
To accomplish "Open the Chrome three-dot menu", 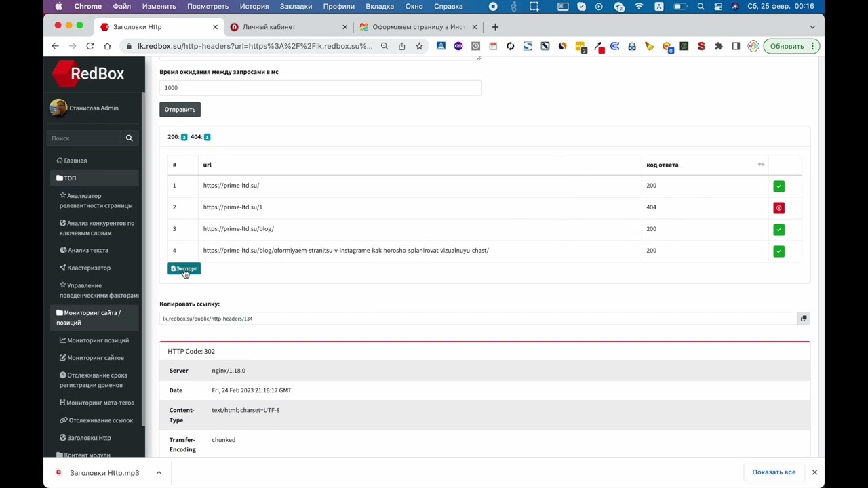I will [x=814, y=46].
